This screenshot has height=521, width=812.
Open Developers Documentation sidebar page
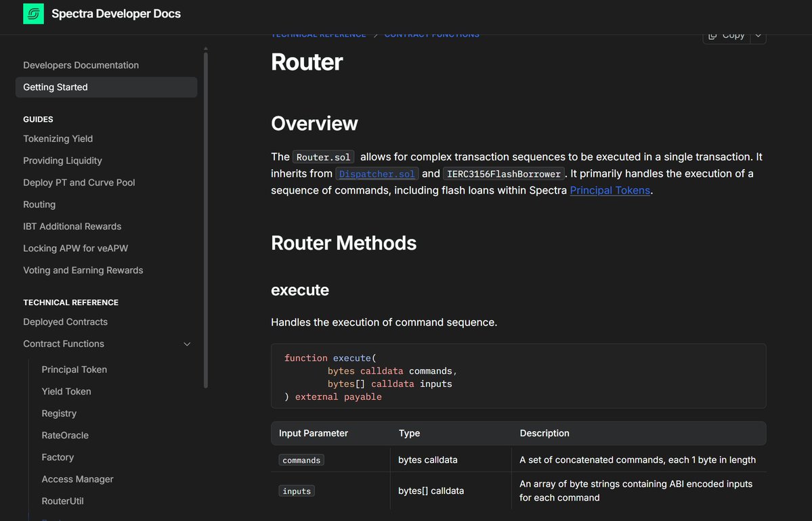point(81,65)
